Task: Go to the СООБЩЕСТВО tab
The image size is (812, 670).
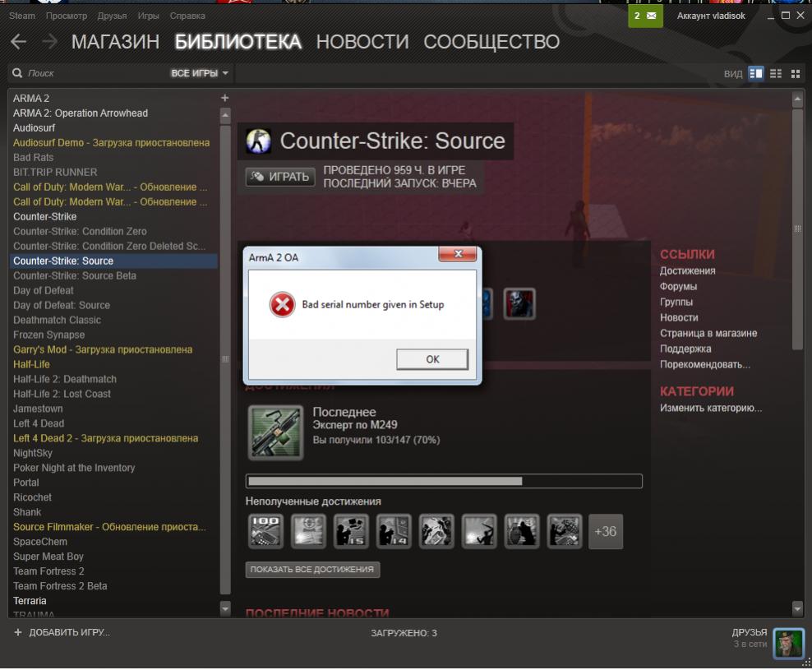Action: [491, 42]
